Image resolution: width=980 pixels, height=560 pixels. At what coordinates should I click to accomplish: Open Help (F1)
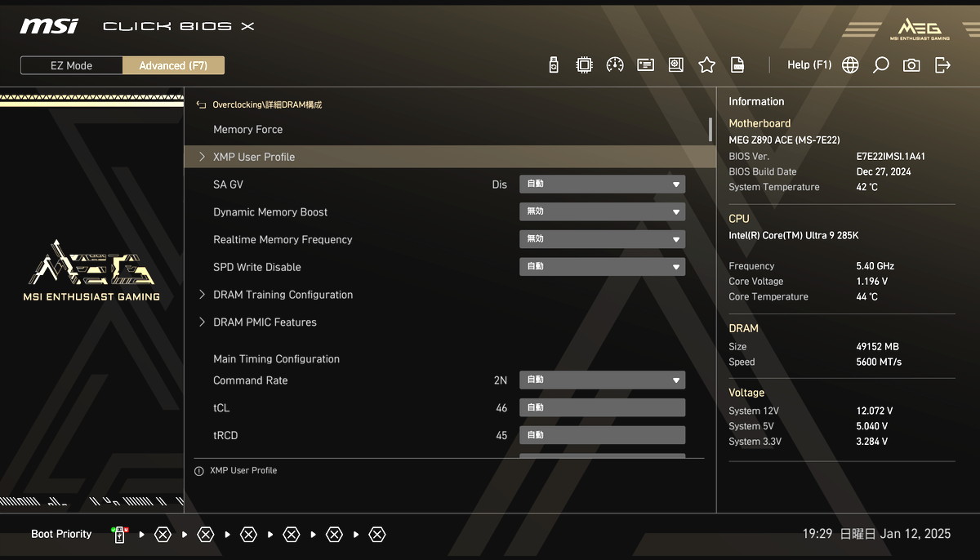click(809, 65)
